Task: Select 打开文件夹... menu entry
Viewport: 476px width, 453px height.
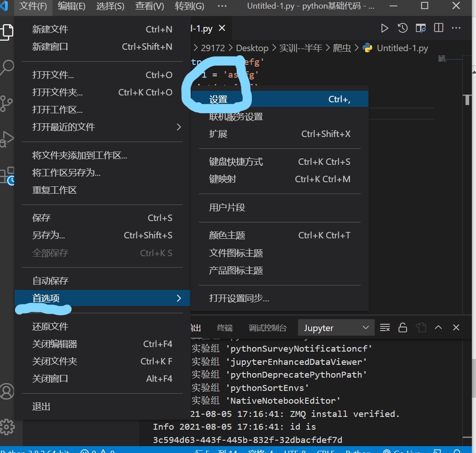Action: pyautogui.click(x=103, y=92)
